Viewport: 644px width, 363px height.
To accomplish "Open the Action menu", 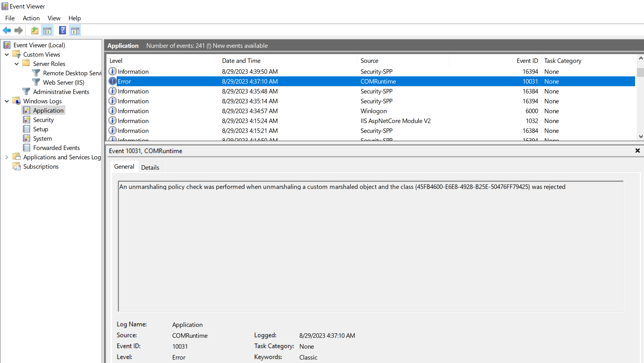I will pyautogui.click(x=31, y=18).
